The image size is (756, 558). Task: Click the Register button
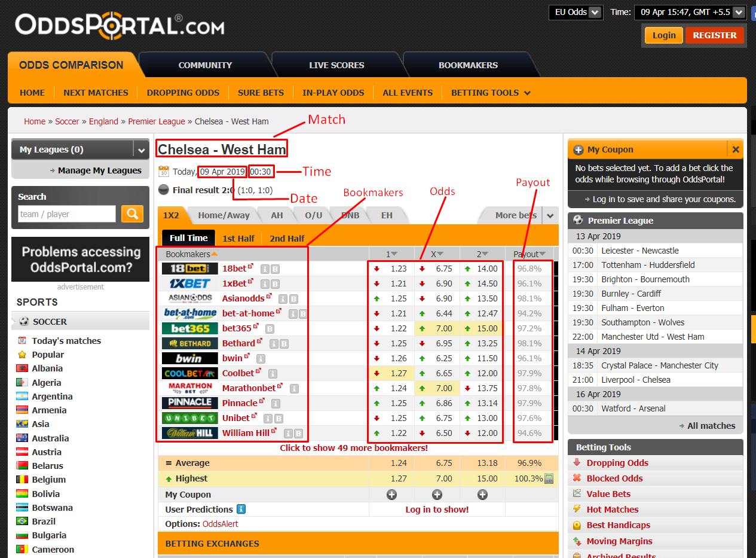(715, 35)
